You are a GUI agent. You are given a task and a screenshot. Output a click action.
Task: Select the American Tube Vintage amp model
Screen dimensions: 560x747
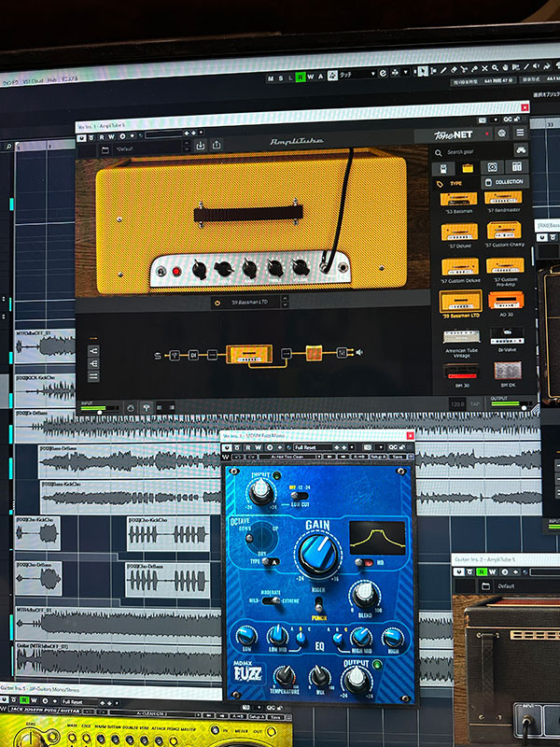tap(461, 343)
